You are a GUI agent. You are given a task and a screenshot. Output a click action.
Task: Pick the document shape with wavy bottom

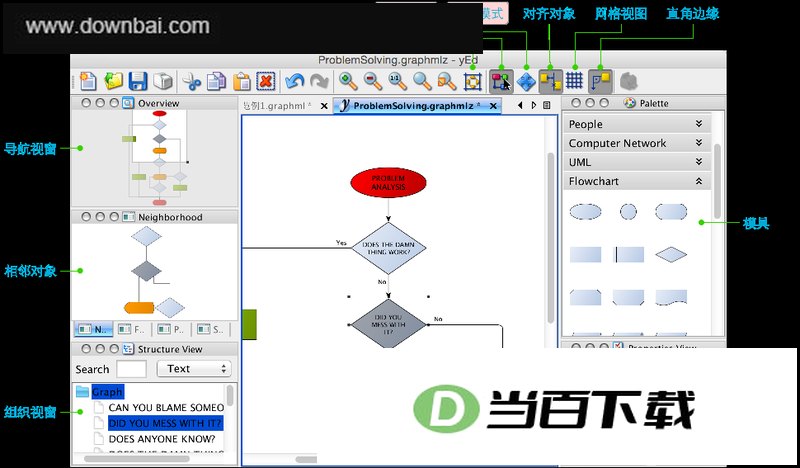pyautogui.click(x=671, y=298)
